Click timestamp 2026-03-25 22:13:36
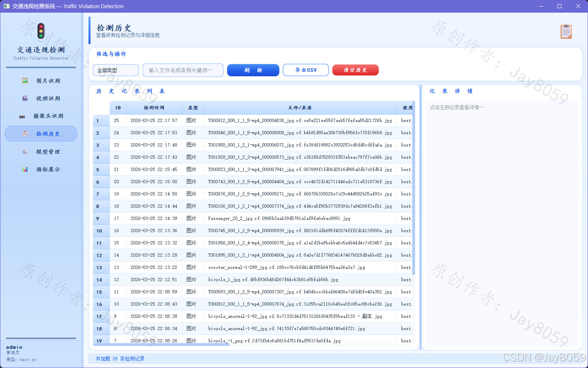Screen dimensions: 588x368 [x=154, y=231]
